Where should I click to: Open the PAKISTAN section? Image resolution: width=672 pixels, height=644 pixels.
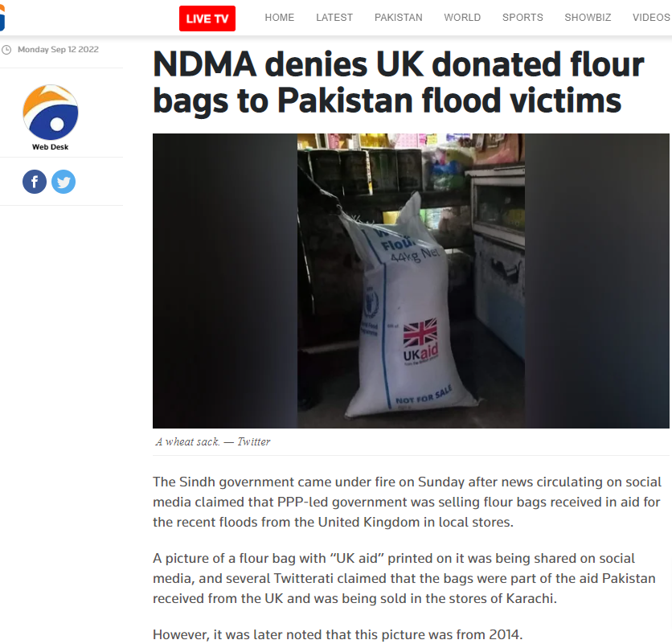point(398,18)
